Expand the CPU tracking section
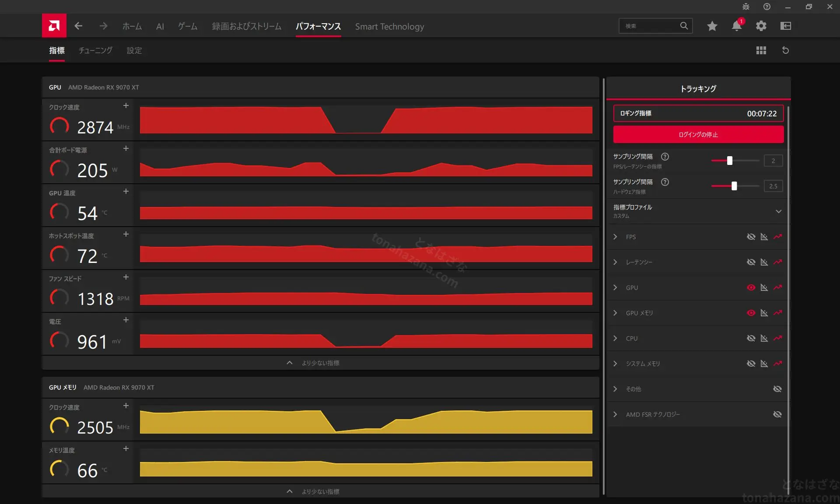This screenshot has height=504, width=840. tap(616, 338)
